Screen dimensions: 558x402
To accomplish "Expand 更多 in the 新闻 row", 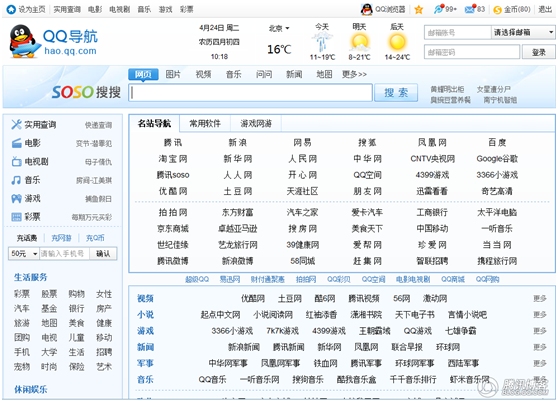I will pos(539,347).
